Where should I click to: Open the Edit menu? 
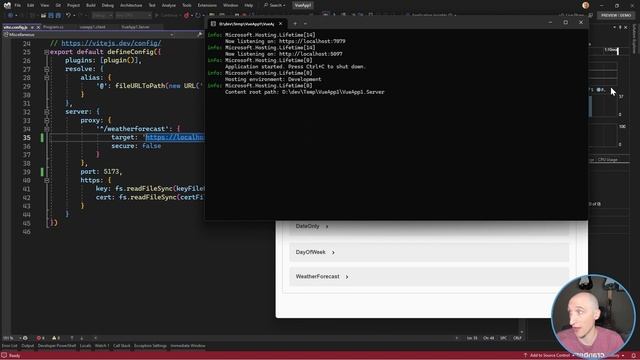pyautogui.click(x=31, y=5)
